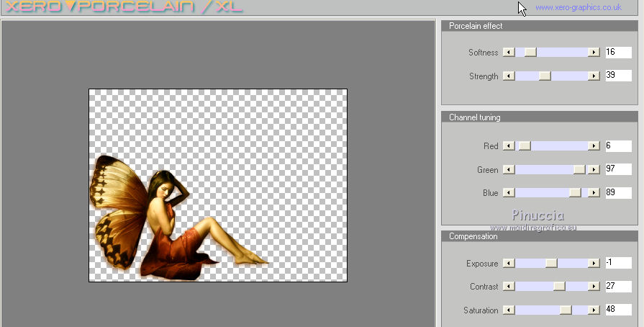Click the Contrast label

coord(484,287)
